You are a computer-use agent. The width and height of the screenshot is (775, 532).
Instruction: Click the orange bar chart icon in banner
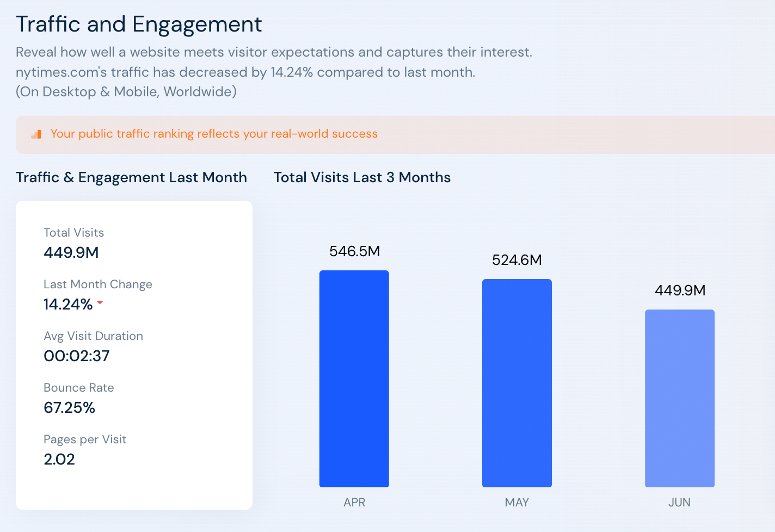pyautogui.click(x=36, y=134)
